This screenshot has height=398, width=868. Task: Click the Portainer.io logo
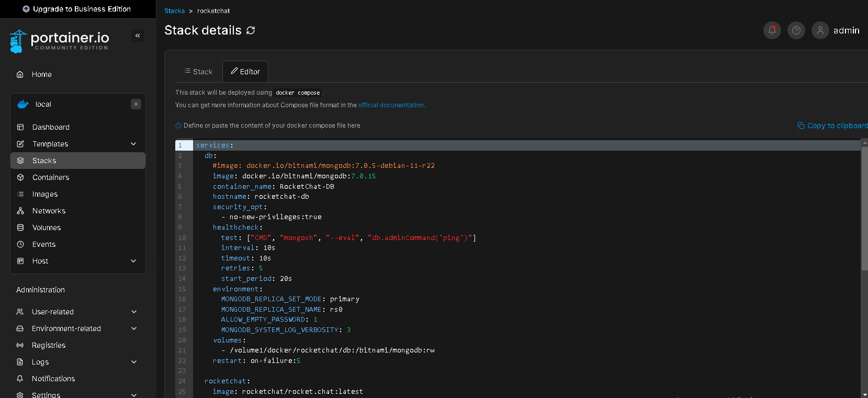[59, 41]
